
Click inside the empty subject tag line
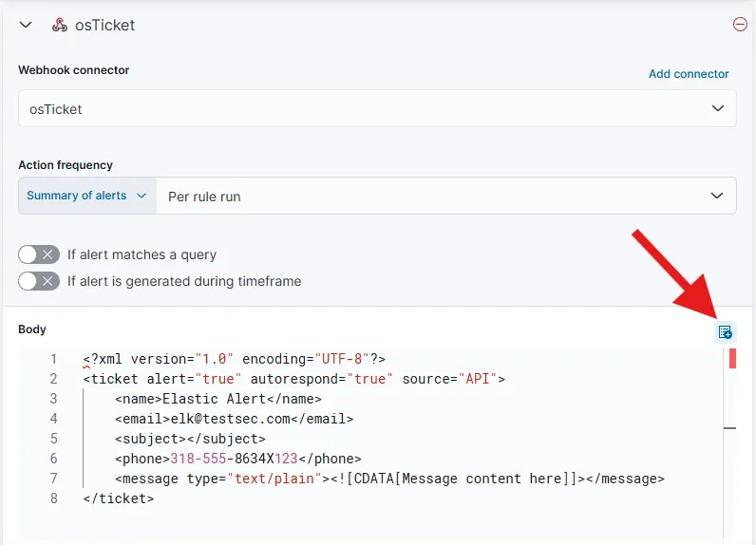[190, 439]
